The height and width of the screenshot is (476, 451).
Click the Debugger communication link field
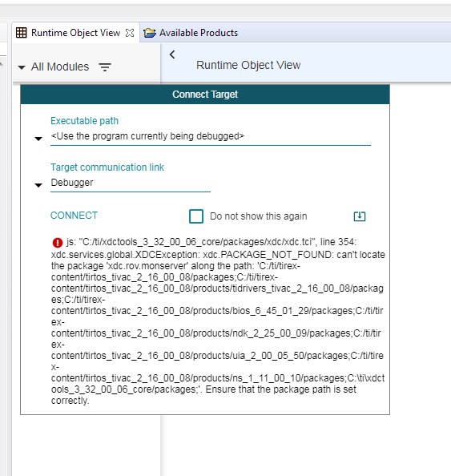(131, 183)
